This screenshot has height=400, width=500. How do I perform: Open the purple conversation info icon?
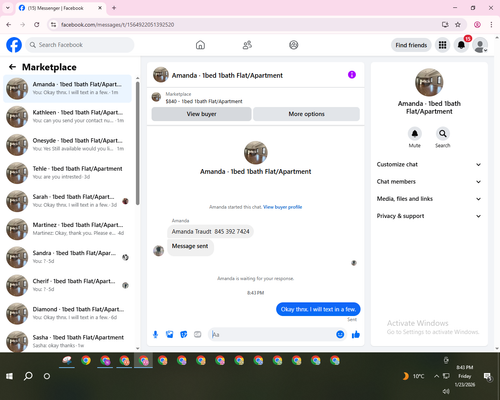click(352, 75)
